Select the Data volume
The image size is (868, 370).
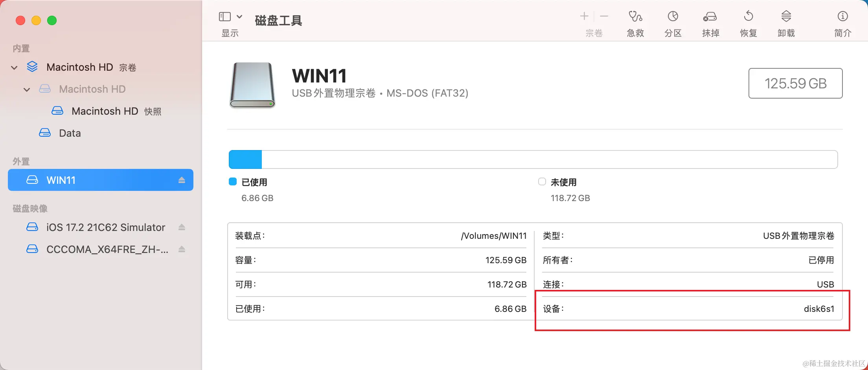pyautogui.click(x=101, y=133)
